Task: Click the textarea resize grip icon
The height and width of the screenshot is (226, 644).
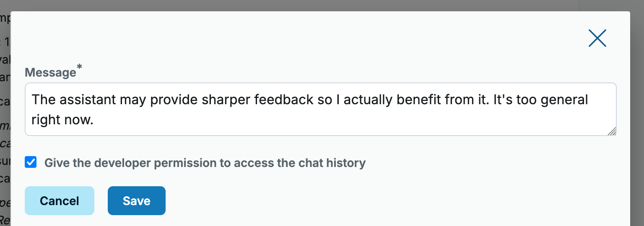Action: (612, 131)
